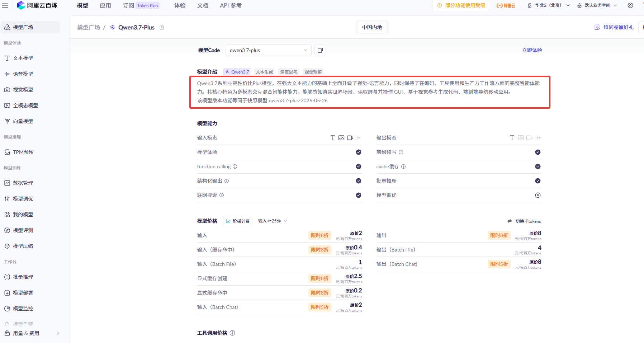Click the 批量推理 supported checkmark icon
The height and width of the screenshot is (343, 644).
(538, 181)
